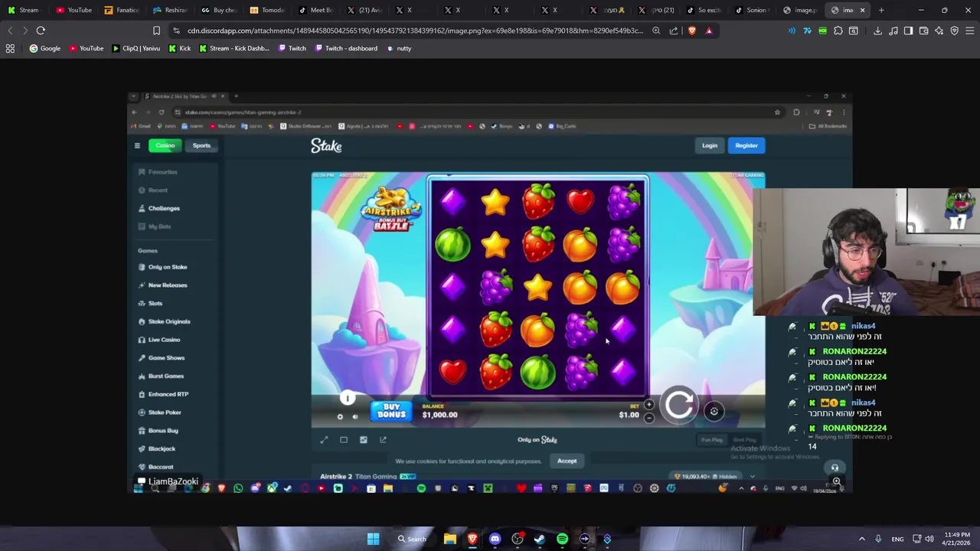This screenshot has height=551, width=980.
Task: Go back to the previous page
Action: click(x=9, y=31)
